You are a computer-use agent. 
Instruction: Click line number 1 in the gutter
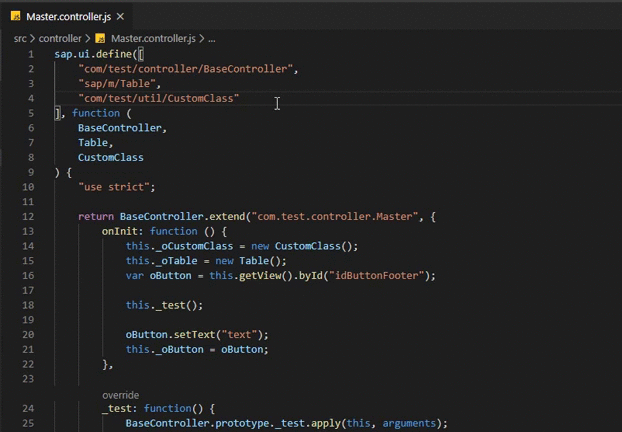pyautogui.click(x=31, y=54)
